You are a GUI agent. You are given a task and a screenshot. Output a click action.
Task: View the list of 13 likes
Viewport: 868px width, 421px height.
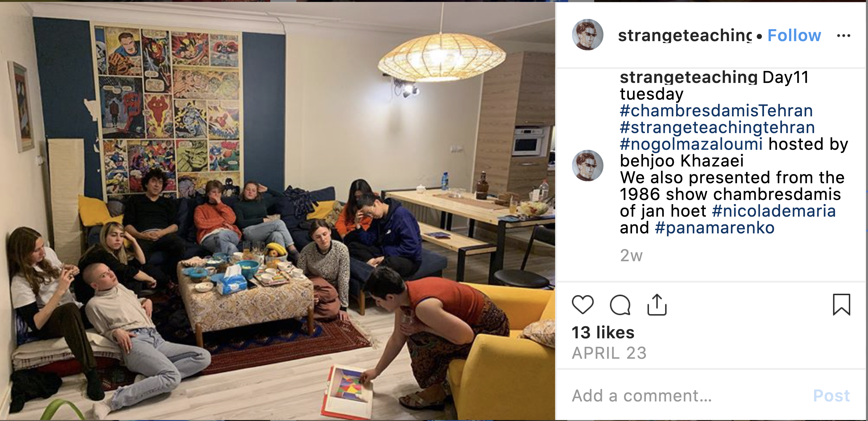[x=603, y=333]
